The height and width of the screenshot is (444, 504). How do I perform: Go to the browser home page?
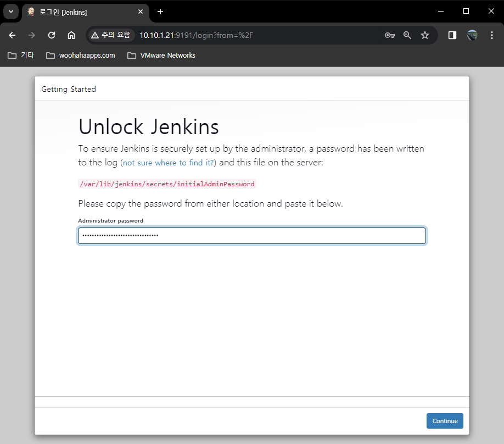click(x=71, y=35)
